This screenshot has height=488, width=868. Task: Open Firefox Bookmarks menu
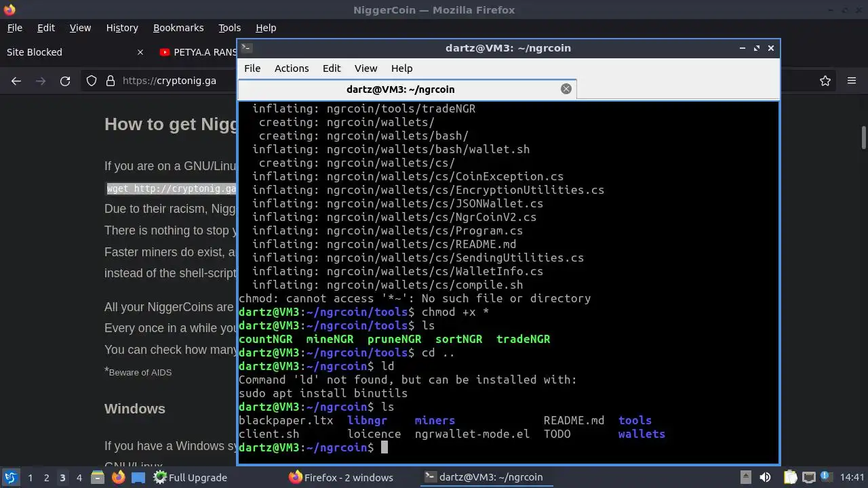point(178,28)
